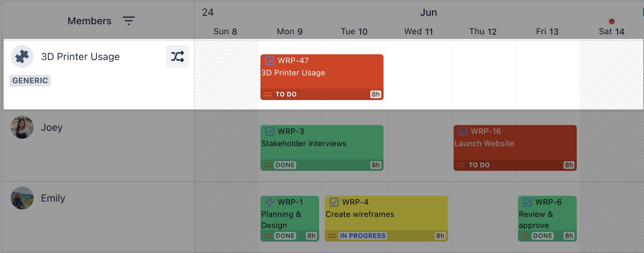This screenshot has width=644, height=253.
Task: Click the 3D Printer Usage puzzle avatar
Action: tap(22, 56)
